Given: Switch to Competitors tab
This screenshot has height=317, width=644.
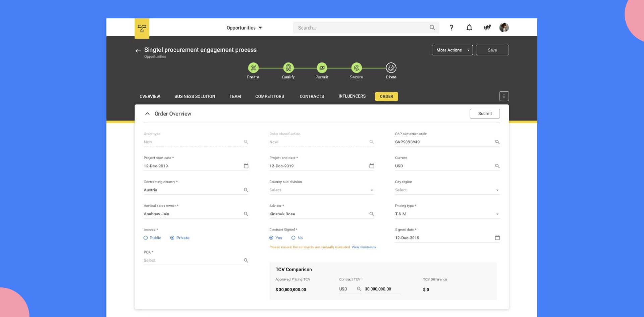Looking at the screenshot, I should (x=270, y=96).
